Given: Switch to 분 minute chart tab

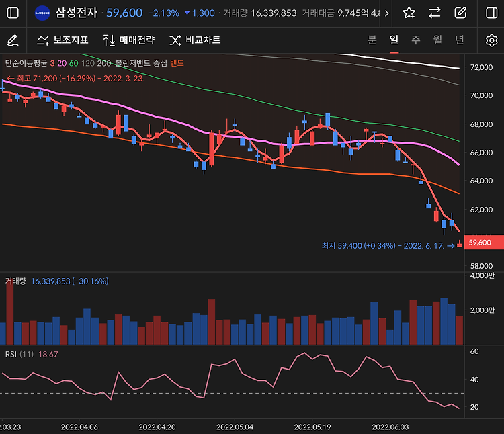Looking at the screenshot, I should [x=372, y=40].
